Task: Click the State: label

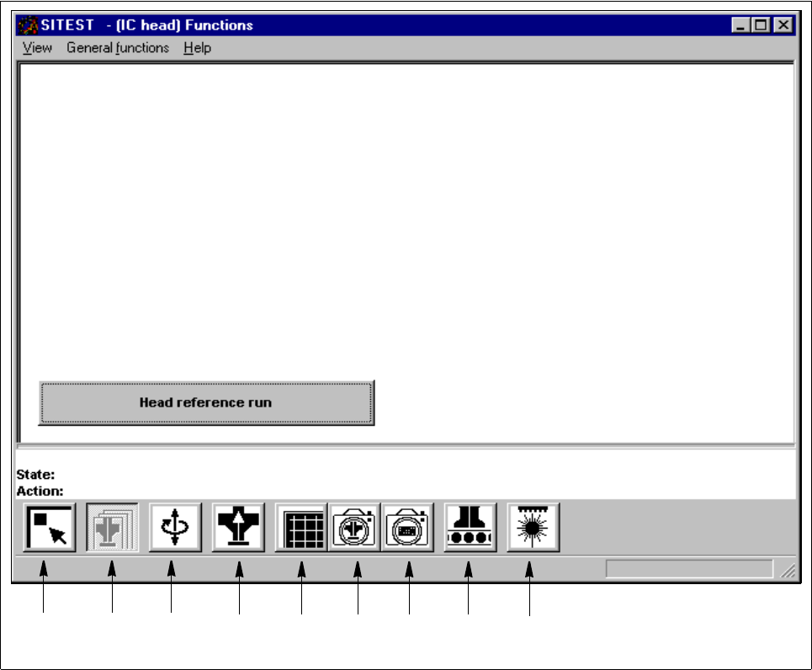Action: (x=35, y=474)
